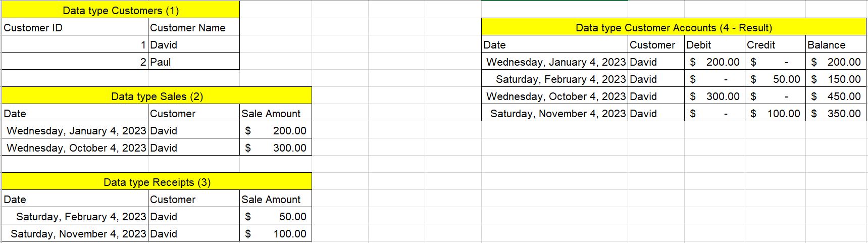
Task: Select the cell containing Paul
Action: tap(194, 62)
